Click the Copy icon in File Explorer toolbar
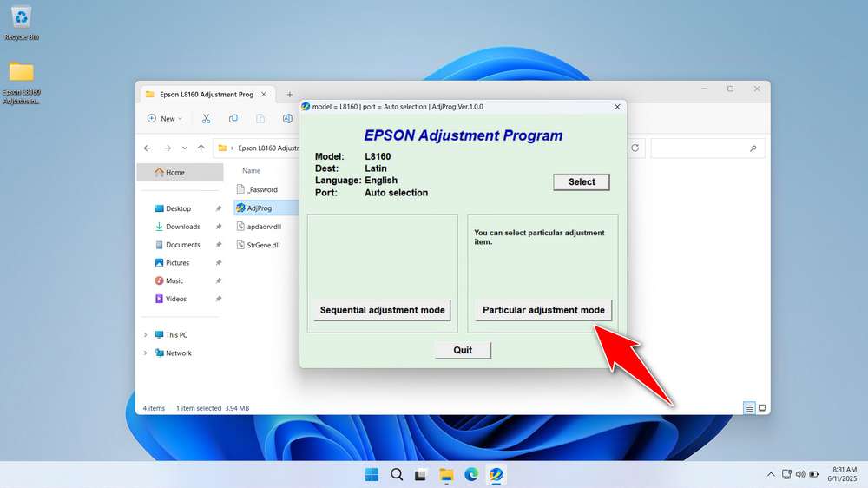 point(233,119)
